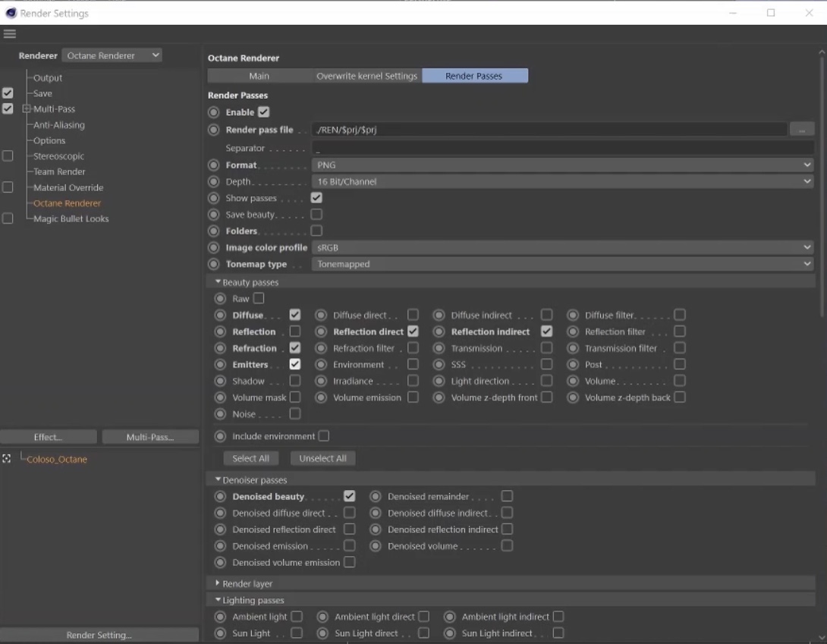Click the animation dot beside Ambient light
This screenshot has width=827, height=644.
pyautogui.click(x=220, y=617)
